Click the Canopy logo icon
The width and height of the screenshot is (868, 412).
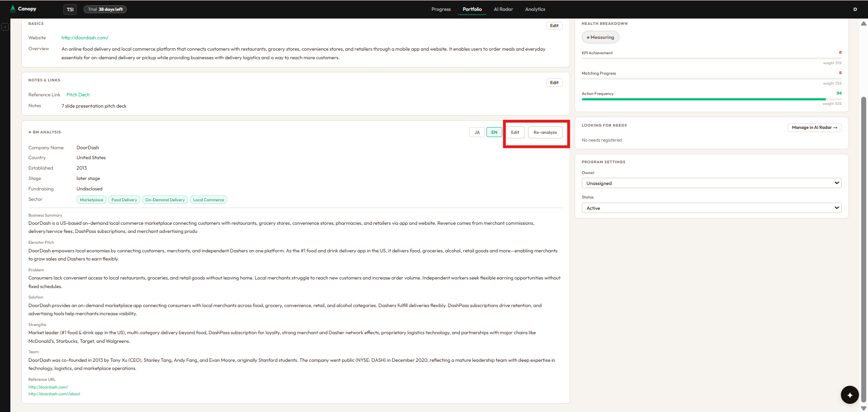(13, 9)
